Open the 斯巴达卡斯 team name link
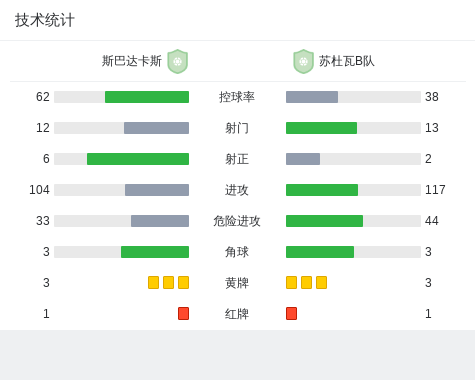The height and width of the screenshot is (380, 475). 132,61
